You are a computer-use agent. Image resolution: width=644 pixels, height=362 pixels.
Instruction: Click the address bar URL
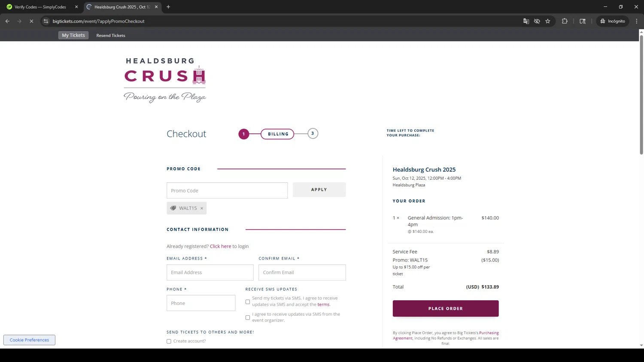tap(98, 21)
